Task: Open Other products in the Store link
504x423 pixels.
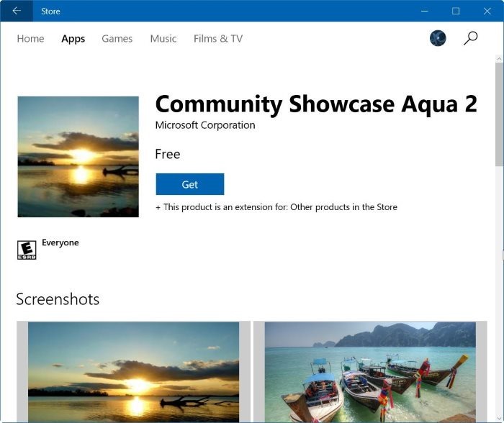Action: 343,207
